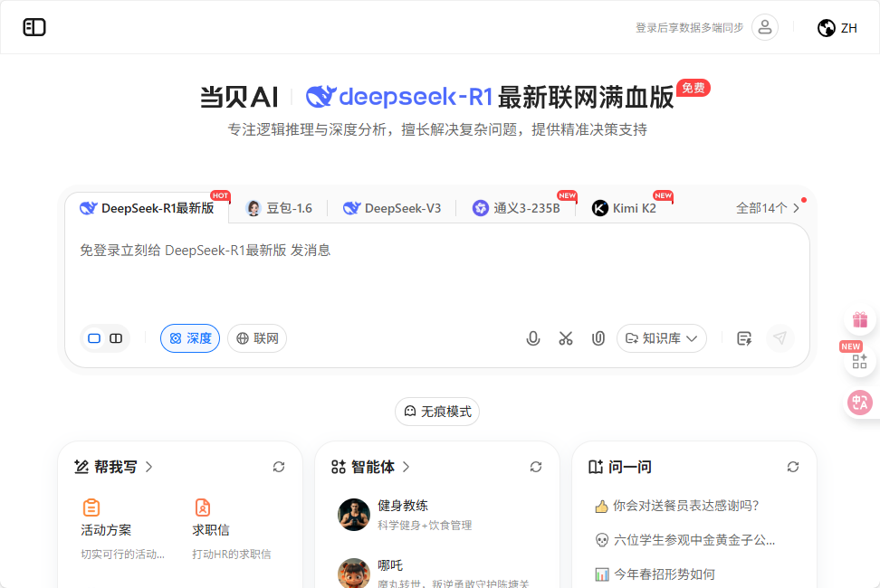Start voice input with microphone icon
Image resolution: width=880 pixels, height=588 pixels.
click(x=533, y=338)
